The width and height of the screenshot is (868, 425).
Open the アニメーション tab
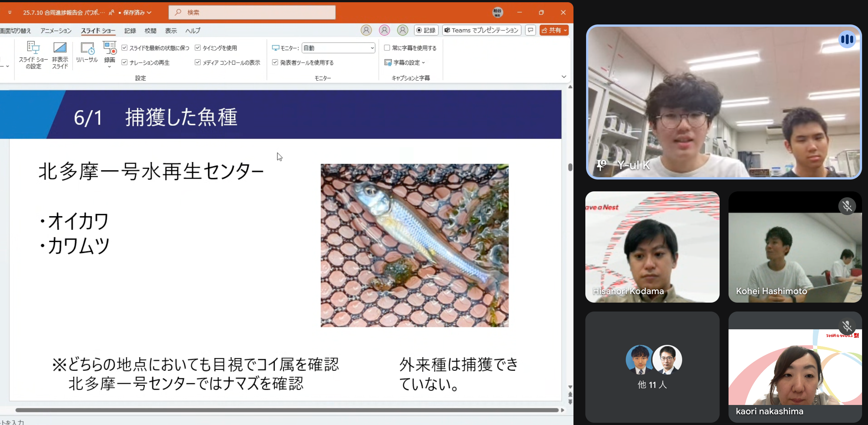[x=56, y=31]
